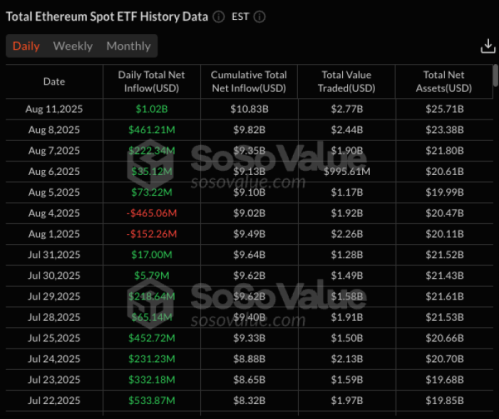Click Cumulative Total Net Inflow header

click(249, 82)
